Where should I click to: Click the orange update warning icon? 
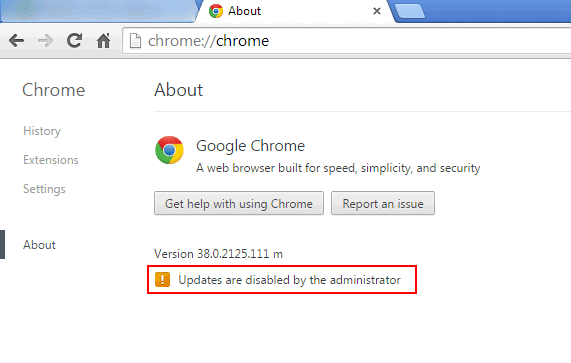click(x=162, y=280)
